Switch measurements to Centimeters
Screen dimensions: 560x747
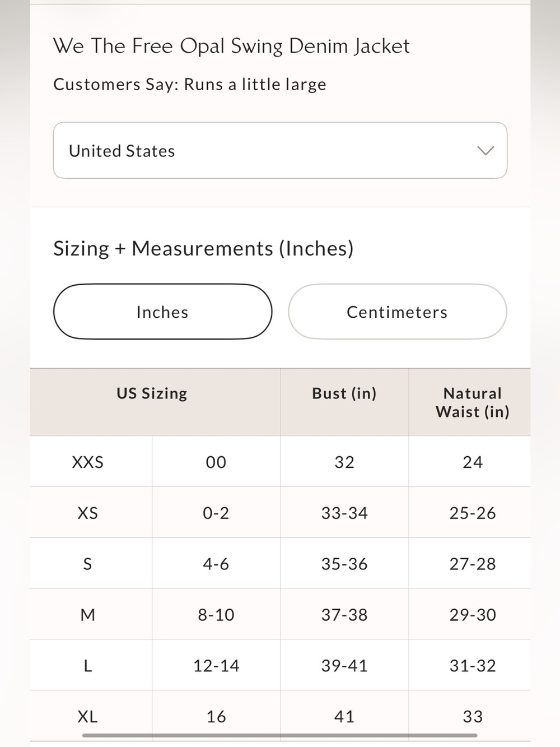(x=398, y=312)
